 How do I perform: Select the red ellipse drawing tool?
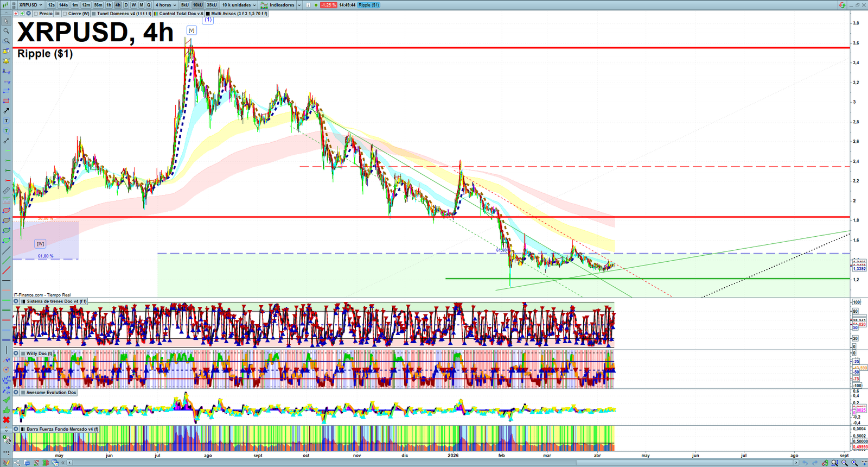(x=6, y=211)
